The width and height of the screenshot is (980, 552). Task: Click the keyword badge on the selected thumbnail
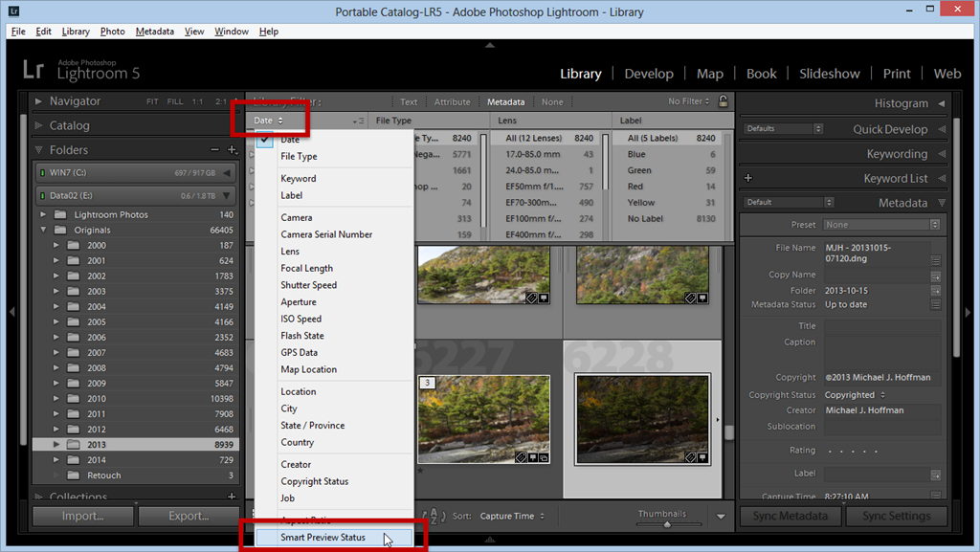pos(691,457)
